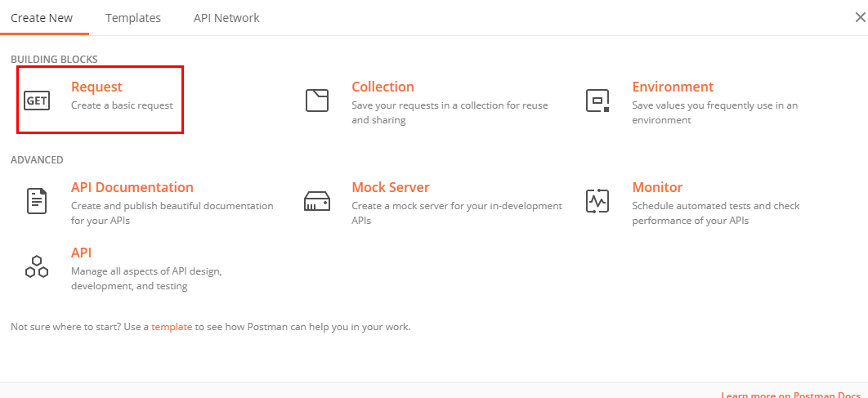This screenshot has height=398, width=868.
Task: Click the ADVANCED section label
Action: pos(37,160)
